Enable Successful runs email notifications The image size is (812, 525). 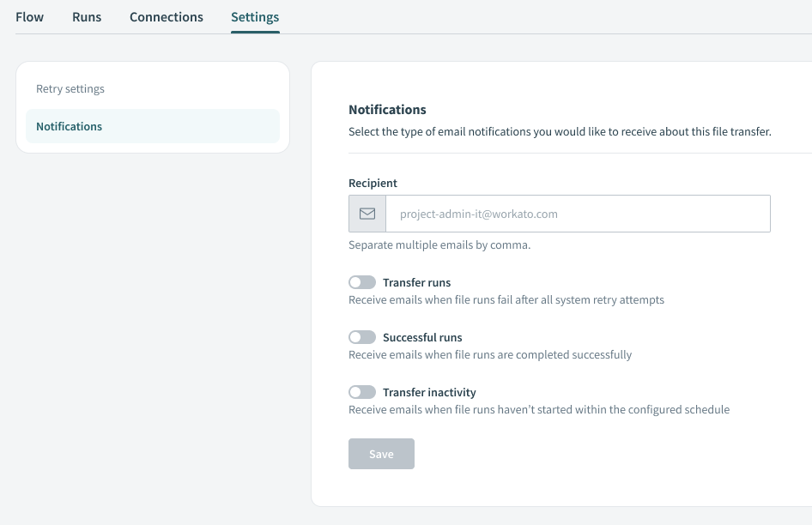point(361,337)
